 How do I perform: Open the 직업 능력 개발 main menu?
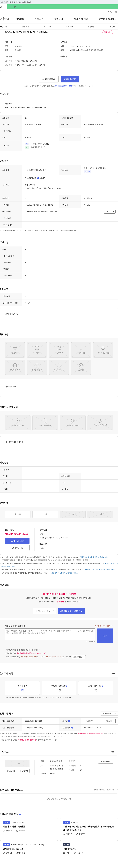tap(81, 19)
